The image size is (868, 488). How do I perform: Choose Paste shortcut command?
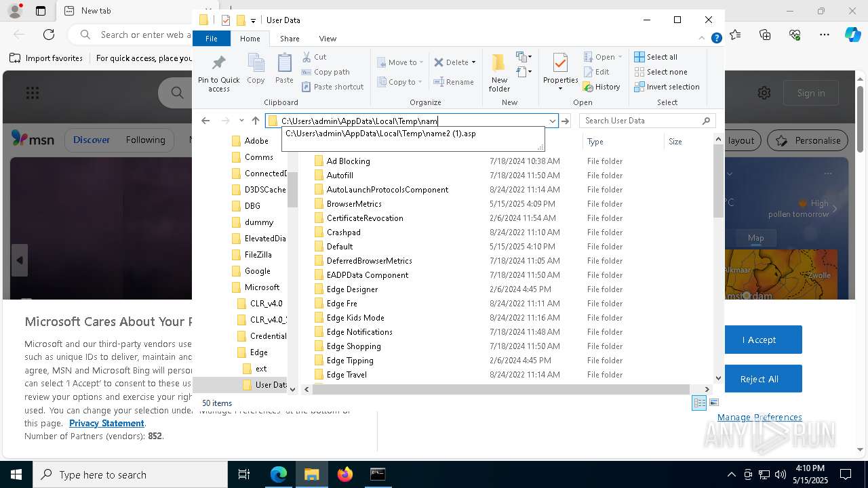coord(332,87)
